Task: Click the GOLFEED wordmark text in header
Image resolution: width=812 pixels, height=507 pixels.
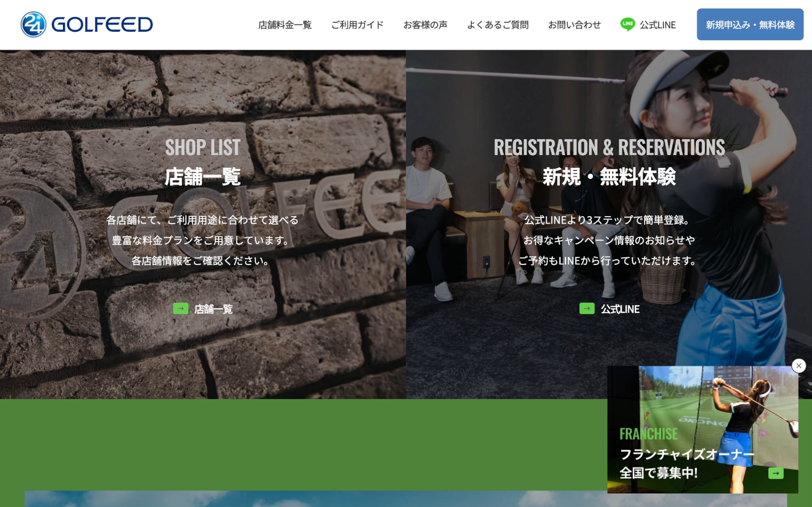Action: pyautogui.click(x=102, y=25)
